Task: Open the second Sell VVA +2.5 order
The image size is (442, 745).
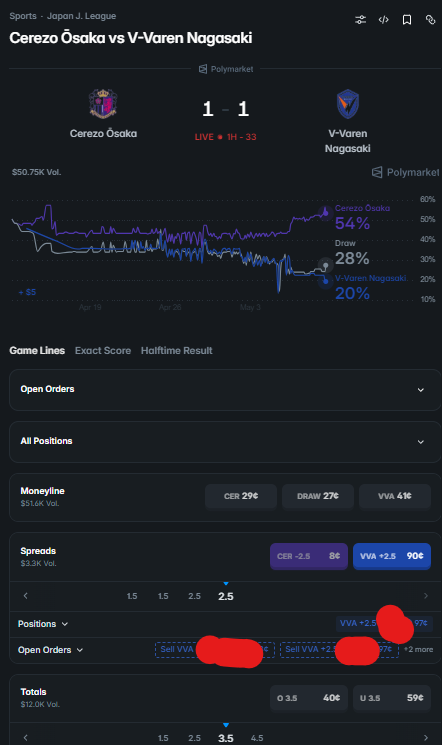Action: pos(339,649)
